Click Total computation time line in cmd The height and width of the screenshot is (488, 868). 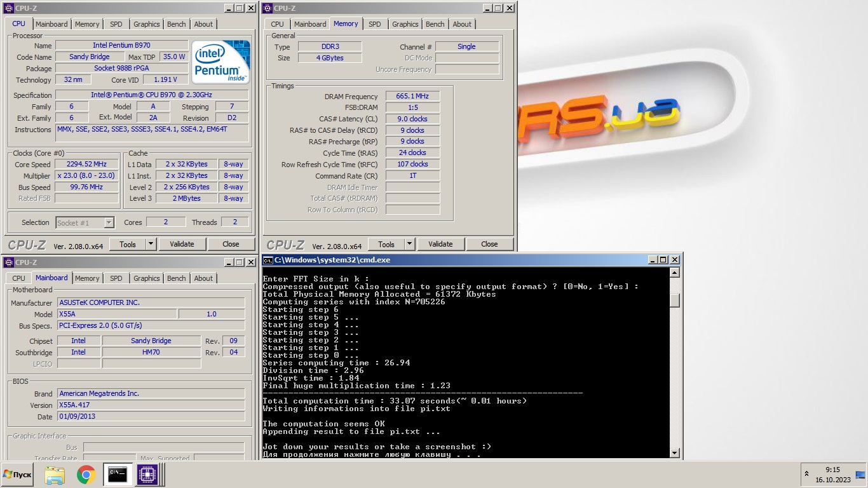tap(395, 401)
